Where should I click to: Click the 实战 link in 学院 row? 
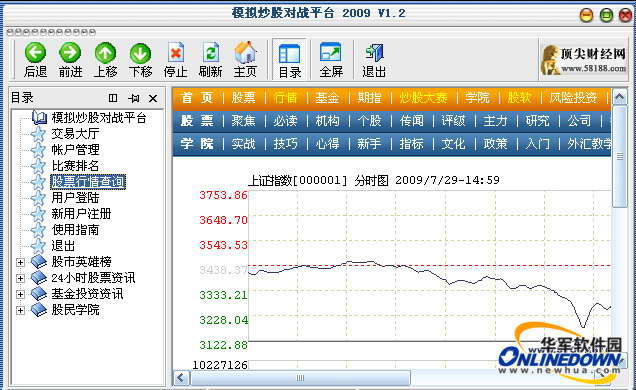pos(243,144)
